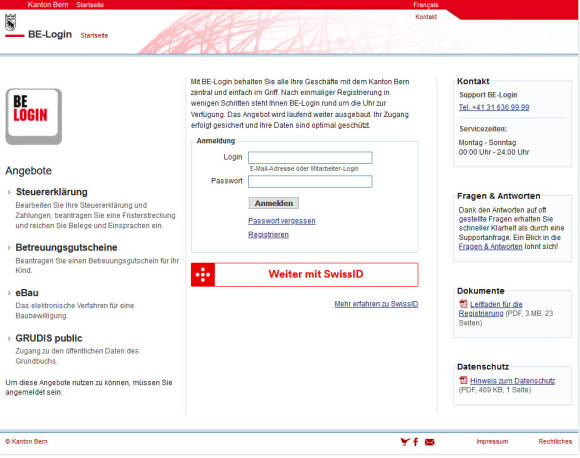
Task: Open the Facebook icon in footer
Action: coord(416,442)
